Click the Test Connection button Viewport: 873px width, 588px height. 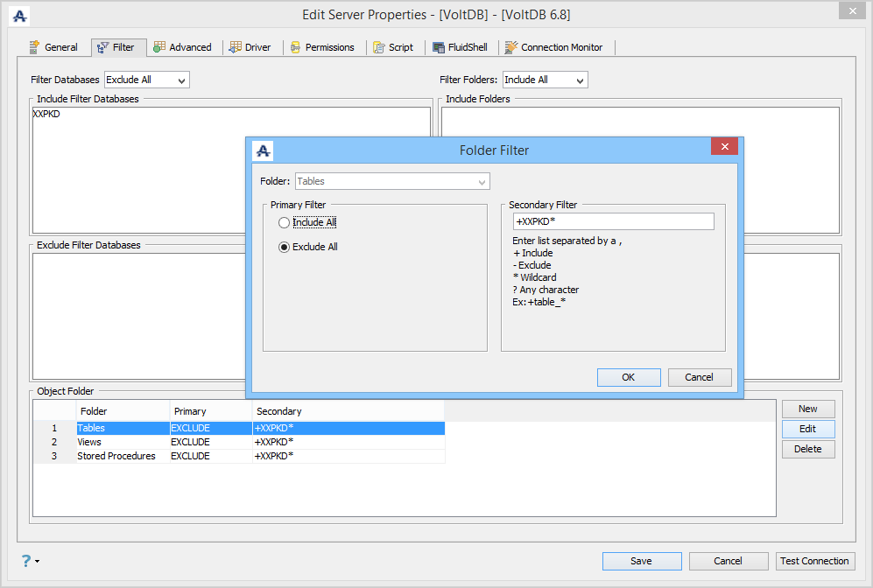coord(815,561)
